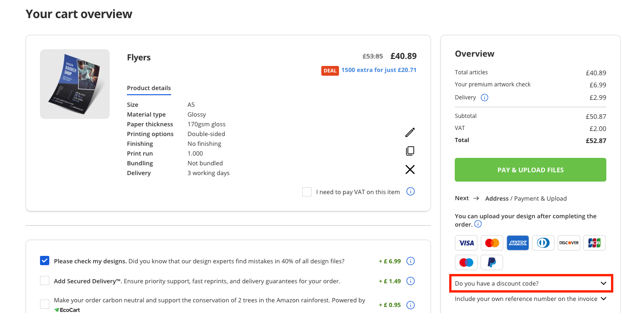Select the PayPal payment icon
644x313 pixels.
pyautogui.click(x=492, y=262)
